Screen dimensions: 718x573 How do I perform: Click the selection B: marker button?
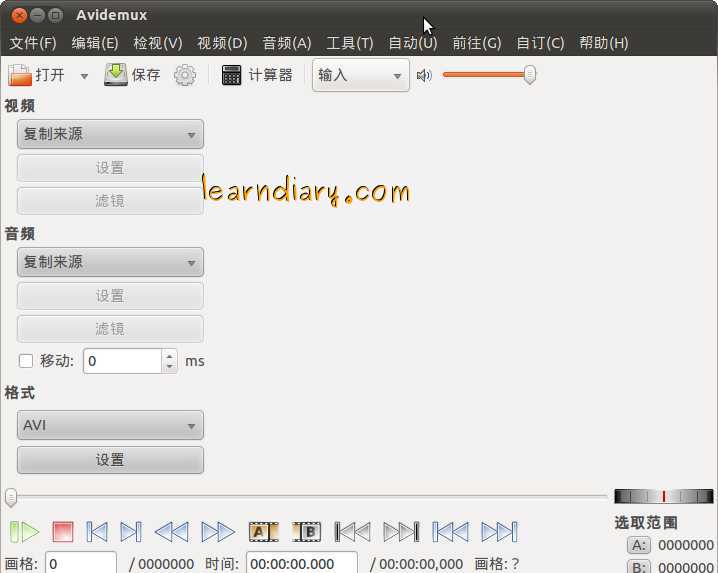638,567
